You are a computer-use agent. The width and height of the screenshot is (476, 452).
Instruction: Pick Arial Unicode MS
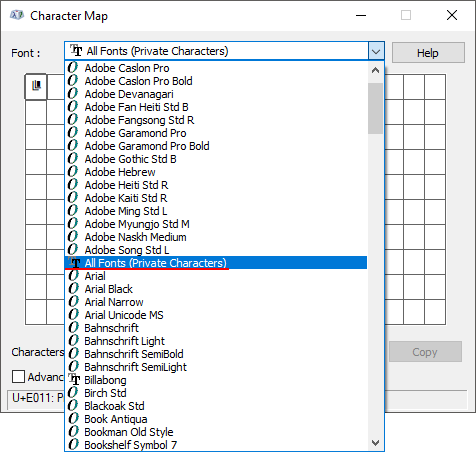216,315
